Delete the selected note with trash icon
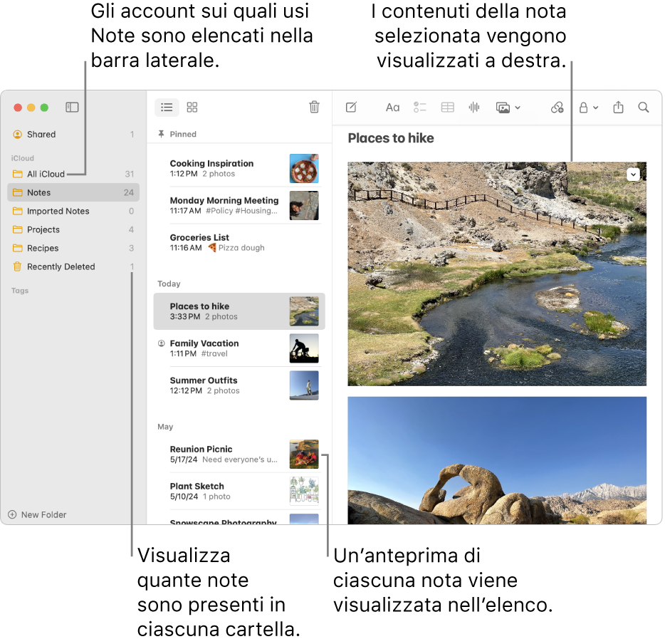Image resolution: width=665 pixels, height=644 pixels. (314, 107)
